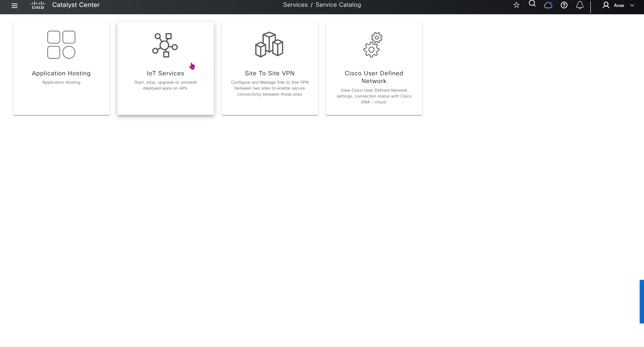Click Catalyst Center home title
The height and width of the screenshot is (347, 644).
point(76,5)
